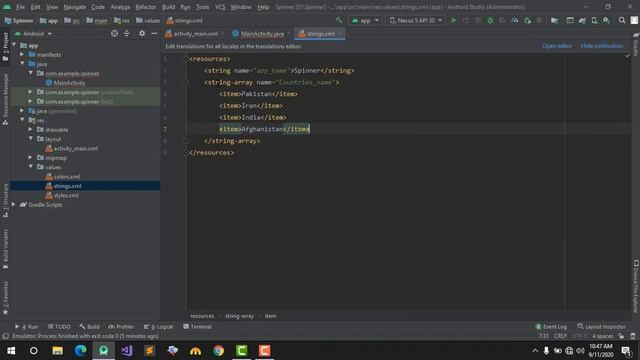Screen dimensions: 640x360
Task: Open the AVD Manager toolbar icon
Action: click(x=594, y=20)
